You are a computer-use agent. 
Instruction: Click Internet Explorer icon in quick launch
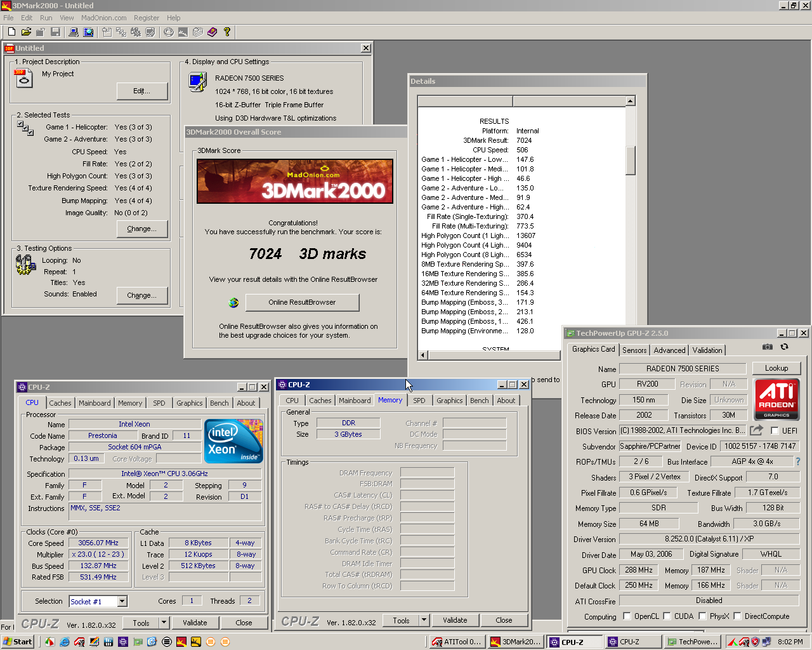tap(65, 642)
